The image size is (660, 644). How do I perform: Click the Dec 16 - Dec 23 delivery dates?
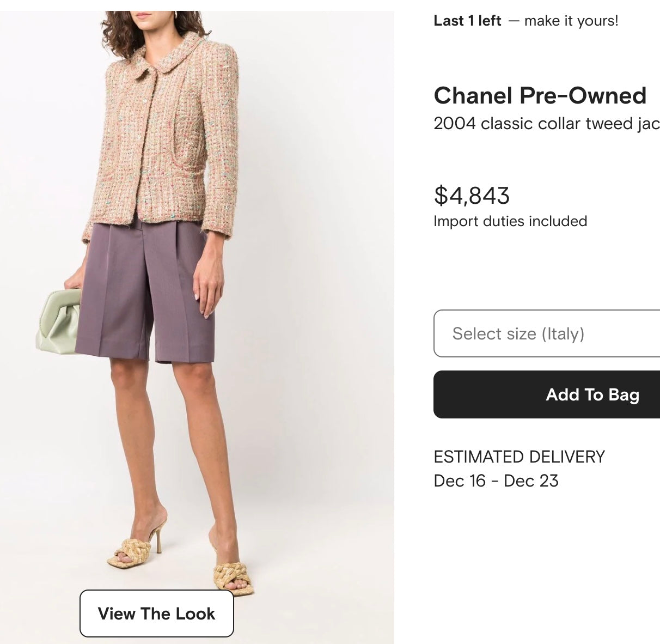coord(496,481)
